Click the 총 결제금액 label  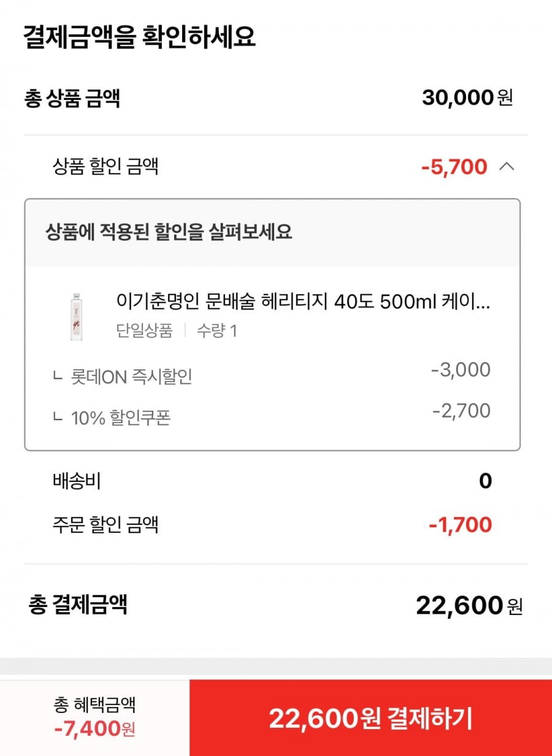tap(78, 605)
